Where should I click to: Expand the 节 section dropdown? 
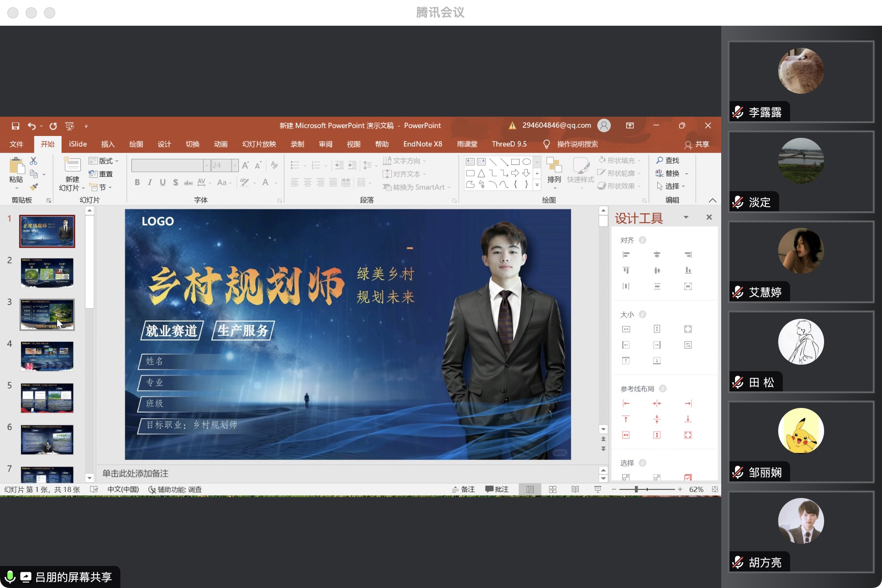pos(101,187)
